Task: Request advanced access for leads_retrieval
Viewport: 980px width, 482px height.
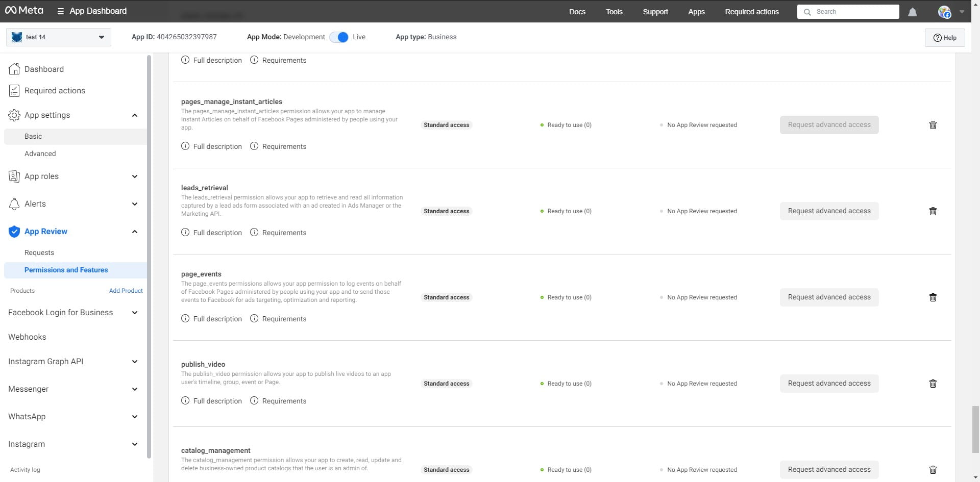Action: pyautogui.click(x=829, y=211)
